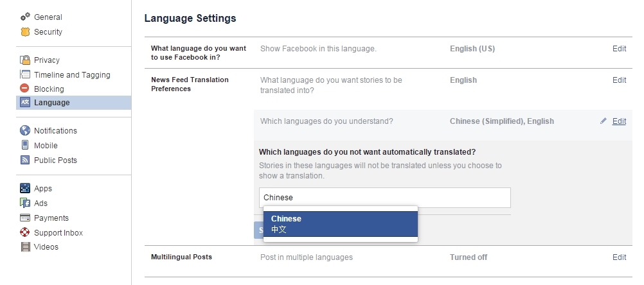Viewport: 644px width, 285px height.
Task: Click the Videos film strip icon
Action: [26, 246]
